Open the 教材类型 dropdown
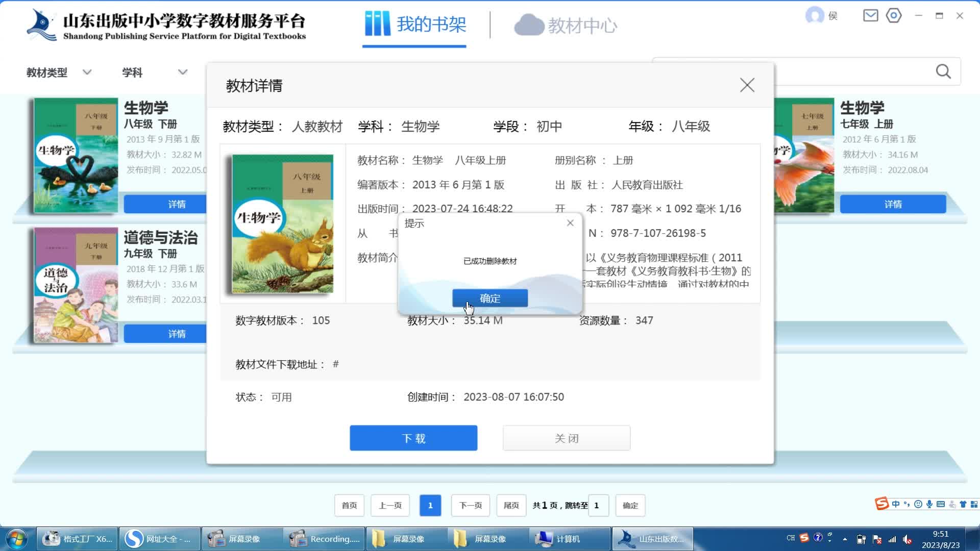The height and width of the screenshot is (551, 980). tap(59, 72)
